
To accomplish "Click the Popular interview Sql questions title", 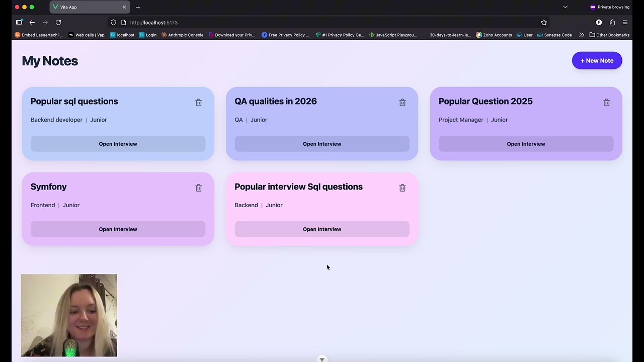I will point(298,187).
